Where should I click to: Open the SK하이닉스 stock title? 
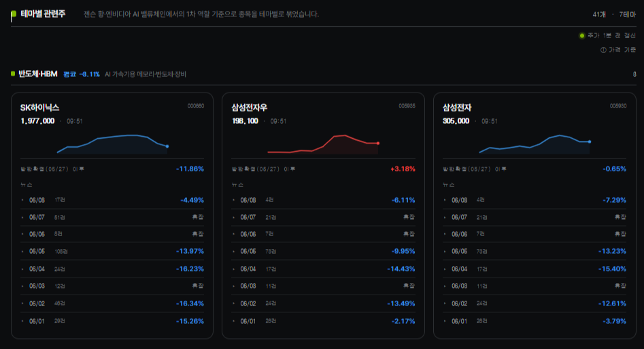(x=40, y=107)
